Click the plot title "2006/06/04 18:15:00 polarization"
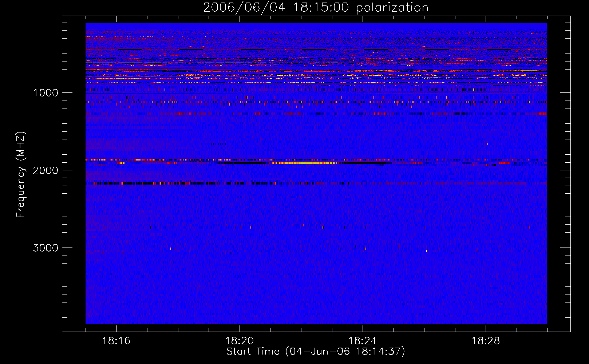Screen dimensions: 589x364 coord(316,8)
